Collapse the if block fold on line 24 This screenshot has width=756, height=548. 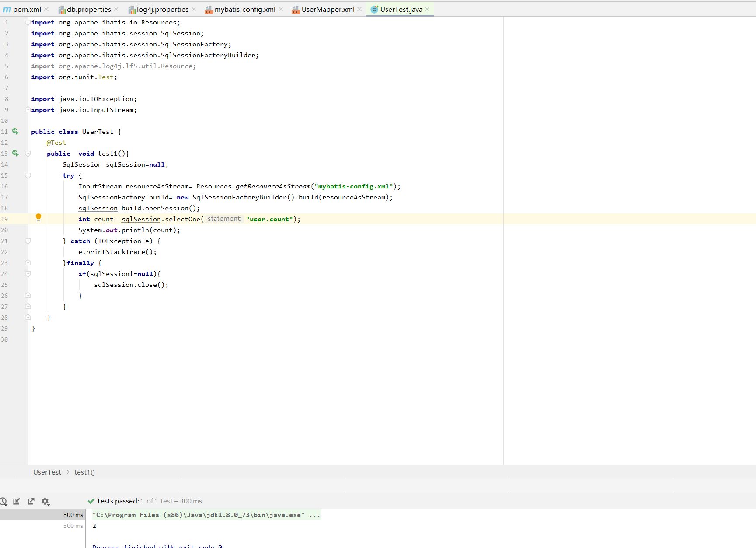28,274
